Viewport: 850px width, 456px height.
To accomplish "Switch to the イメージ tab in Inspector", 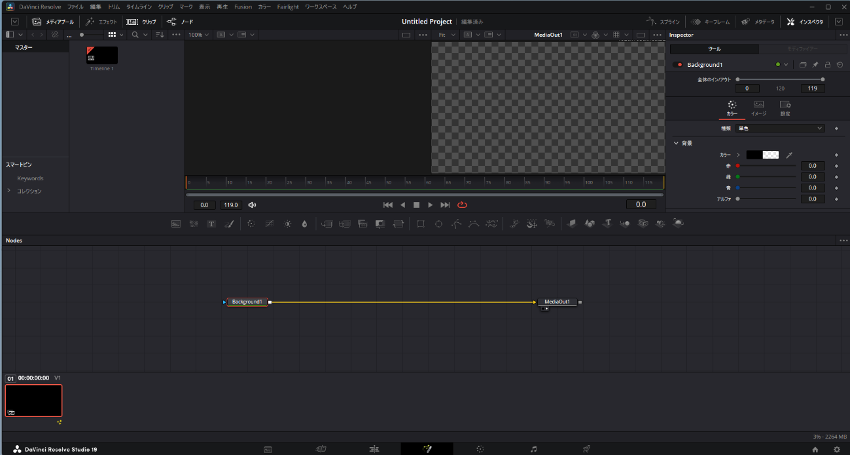I will coord(758,107).
